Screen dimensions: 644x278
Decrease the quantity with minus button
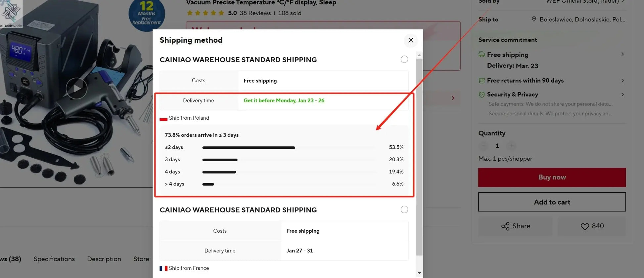[x=483, y=146]
